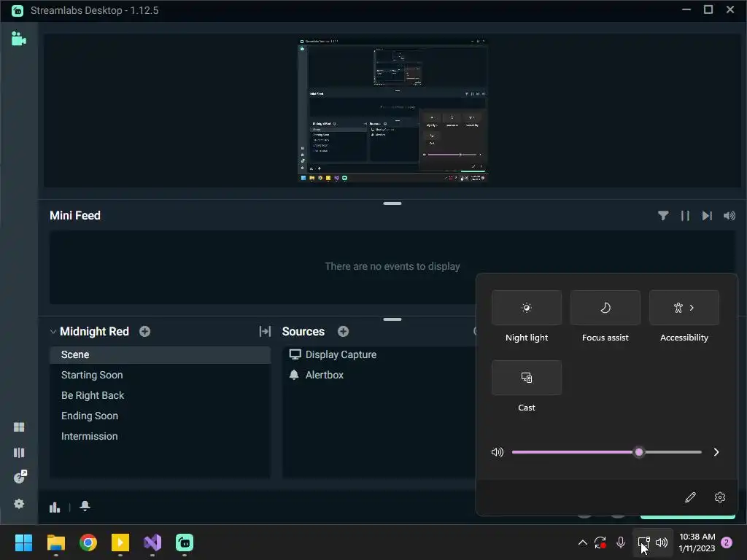Viewport: 747px width, 560px height.
Task: Edit quick settings with pencil icon
Action: [690, 497]
